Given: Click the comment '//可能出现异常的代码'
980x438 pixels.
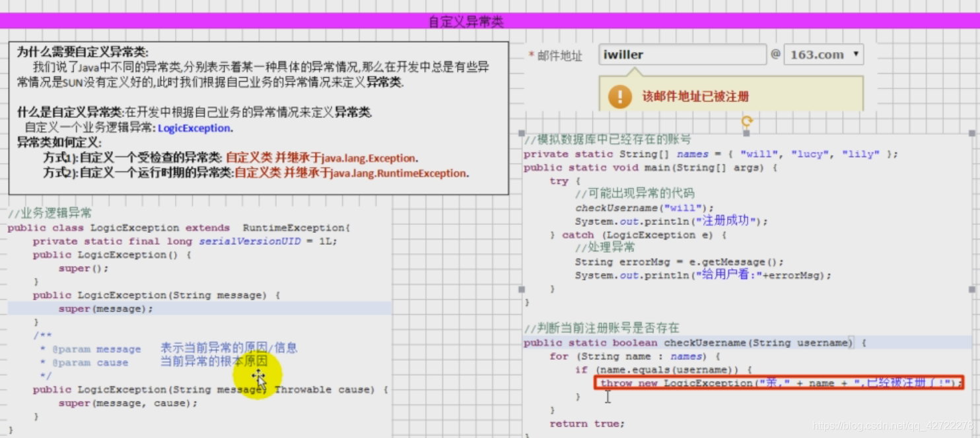Looking at the screenshot, I should pyautogui.click(x=635, y=194).
